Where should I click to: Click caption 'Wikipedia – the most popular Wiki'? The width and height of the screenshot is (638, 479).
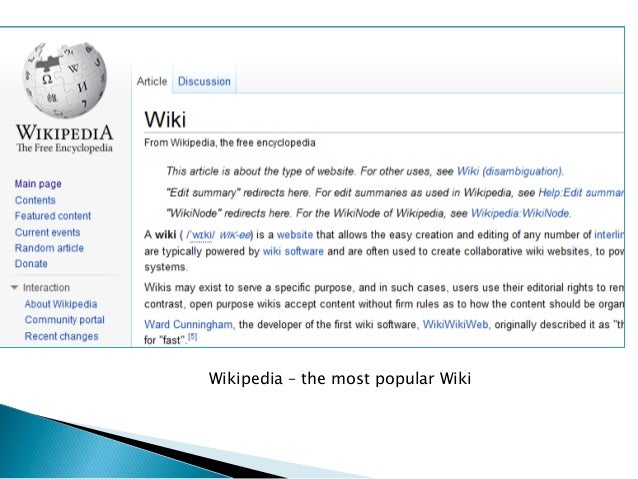tap(340, 378)
